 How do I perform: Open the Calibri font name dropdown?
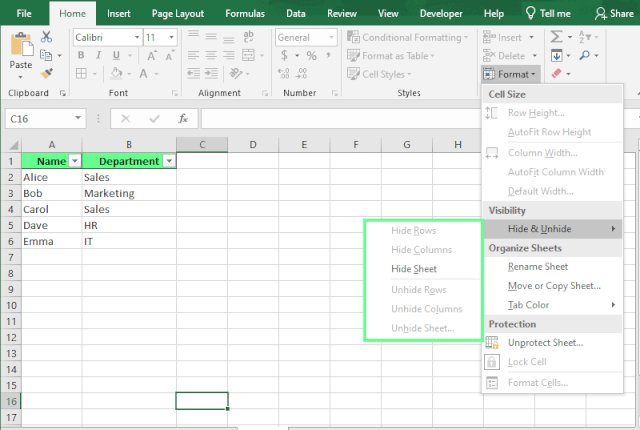point(137,37)
